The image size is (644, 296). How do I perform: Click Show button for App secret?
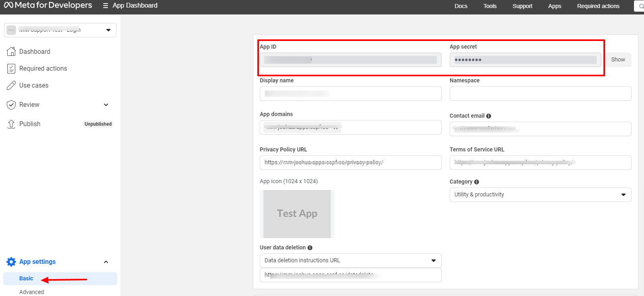click(x=618, y=60)
